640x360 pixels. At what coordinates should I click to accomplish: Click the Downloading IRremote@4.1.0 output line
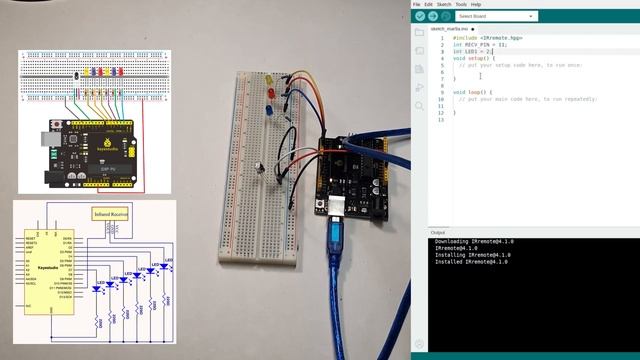coord(474,241)
